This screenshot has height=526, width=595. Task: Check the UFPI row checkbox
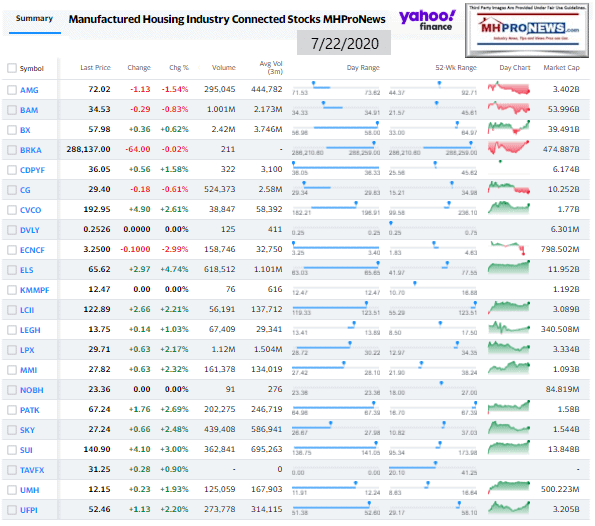click(x=12, y=510)
